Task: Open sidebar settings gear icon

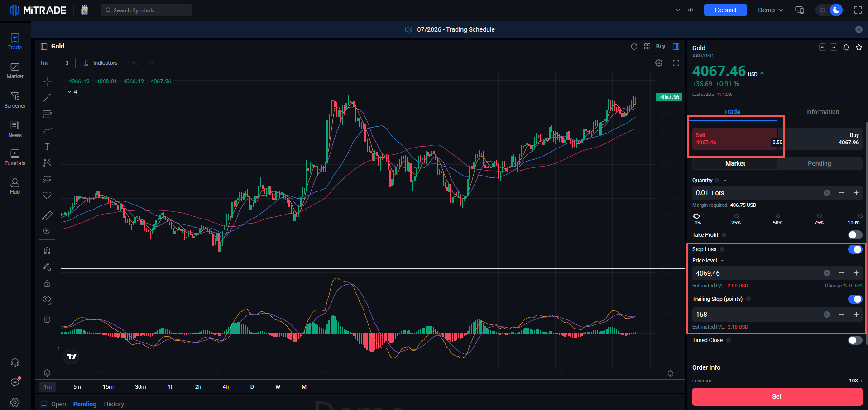Action: (15, 402)
